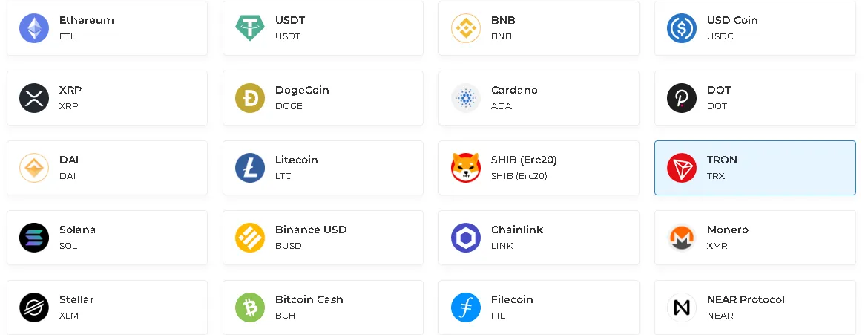Pick the NEAR Protocol card
This screenshot has width=868, height=335.
tap(755, 308)
